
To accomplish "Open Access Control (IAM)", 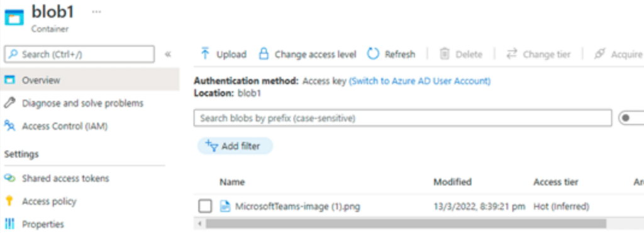I will tap(65, 126).
